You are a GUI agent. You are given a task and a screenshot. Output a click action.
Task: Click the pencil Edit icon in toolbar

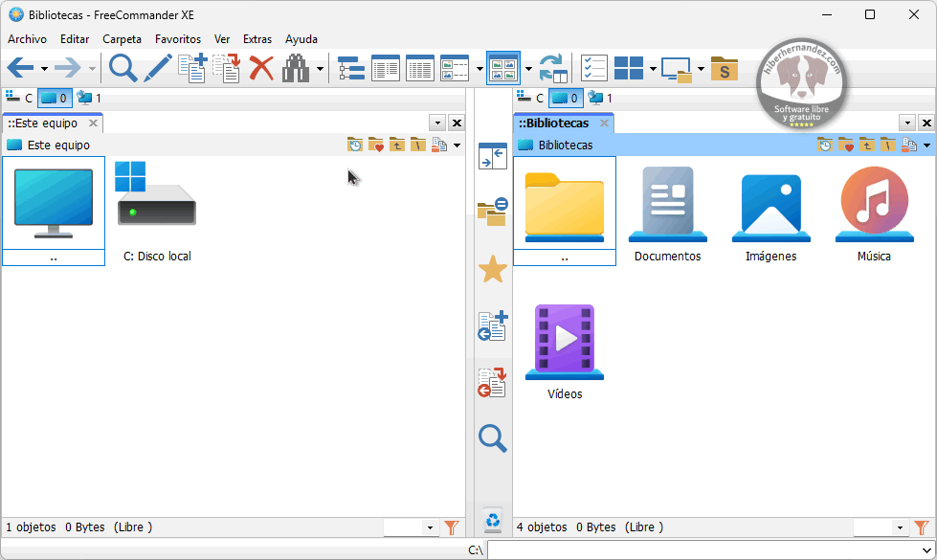[x=158, y=68]
